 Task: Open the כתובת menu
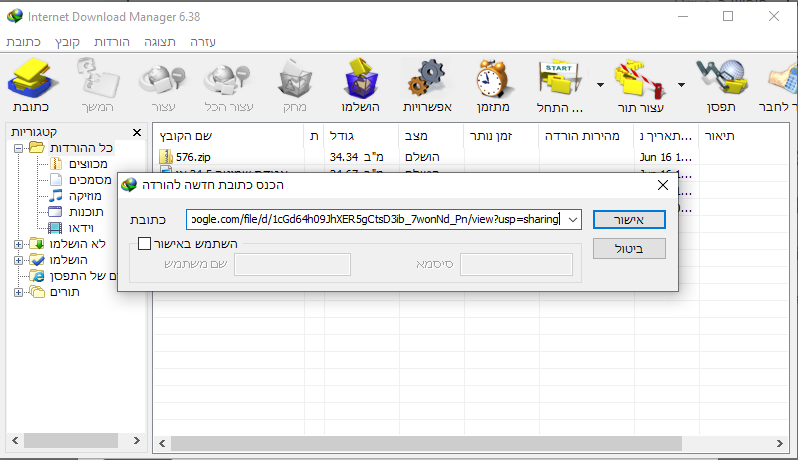point(23,42)
